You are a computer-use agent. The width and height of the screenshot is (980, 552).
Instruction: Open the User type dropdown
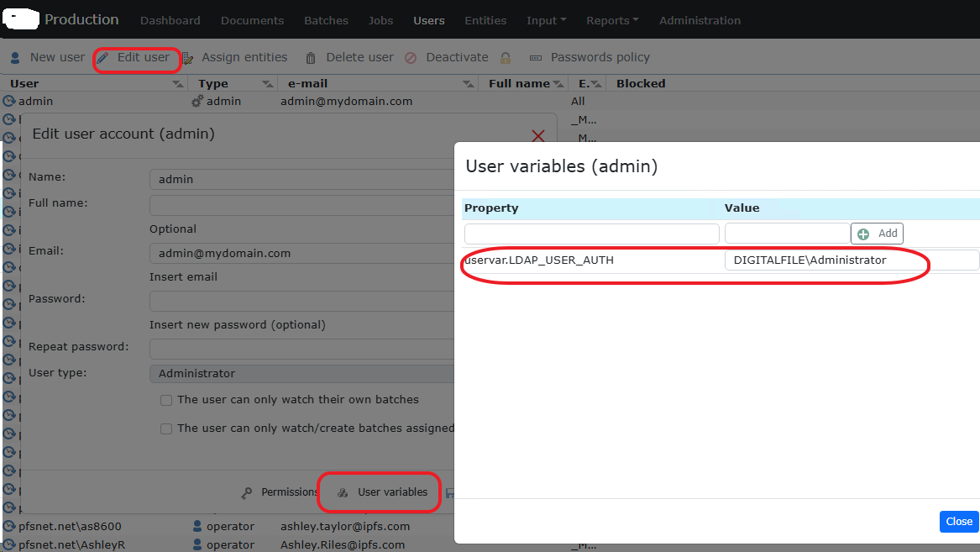(302, 374)
